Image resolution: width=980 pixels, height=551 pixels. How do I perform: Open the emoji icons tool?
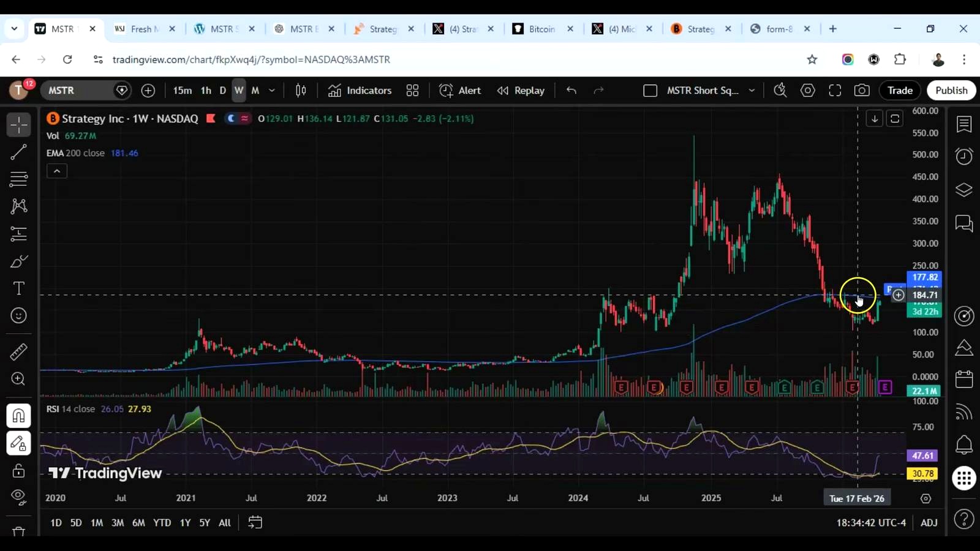19,315
